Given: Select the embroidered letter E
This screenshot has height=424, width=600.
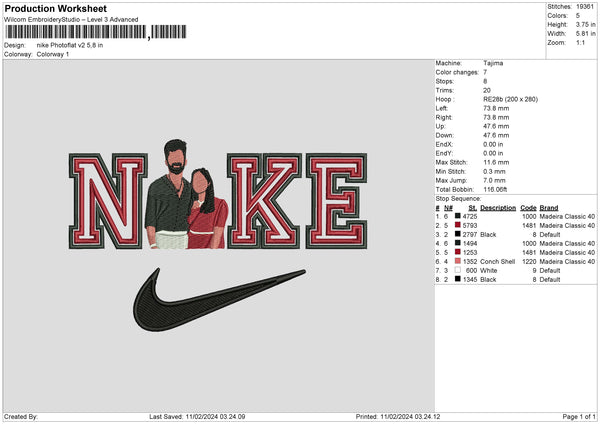Looking at the screenshot, I should pyautogui.click(x=336, y=201).
